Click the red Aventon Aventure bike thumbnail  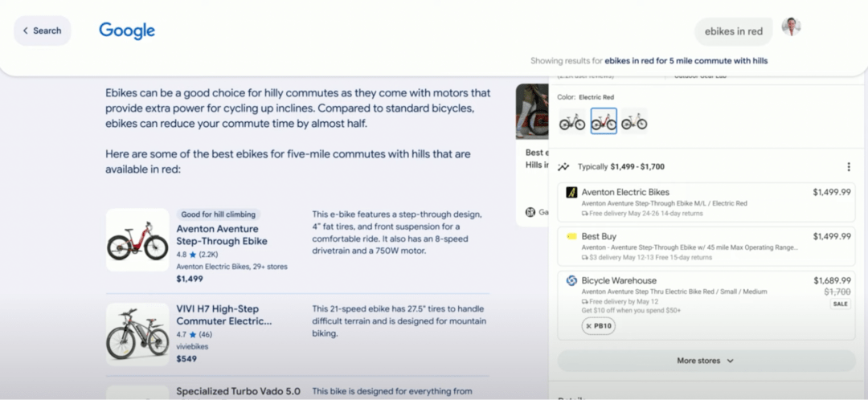click(137, 239)
